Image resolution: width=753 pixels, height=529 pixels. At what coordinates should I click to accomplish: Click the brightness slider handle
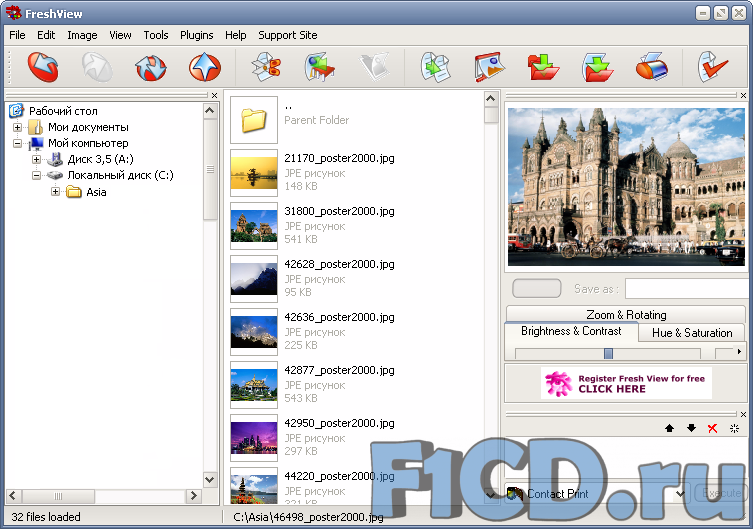click(x=608, y=353)
